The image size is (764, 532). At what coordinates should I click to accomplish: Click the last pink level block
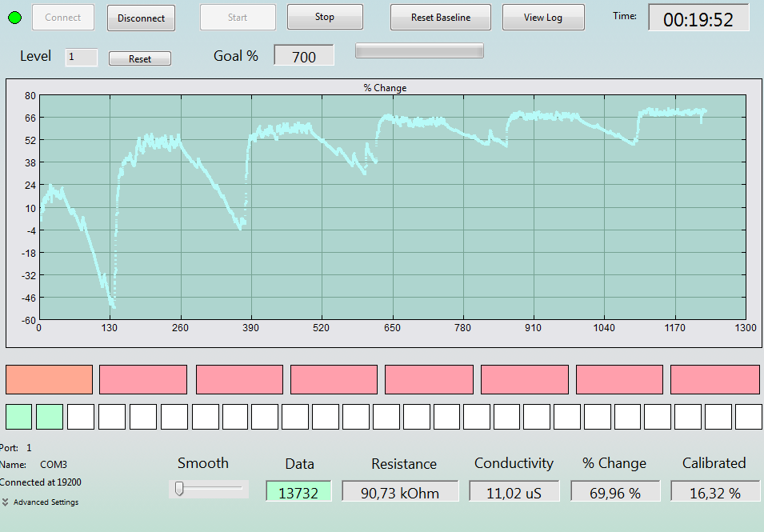714,379
